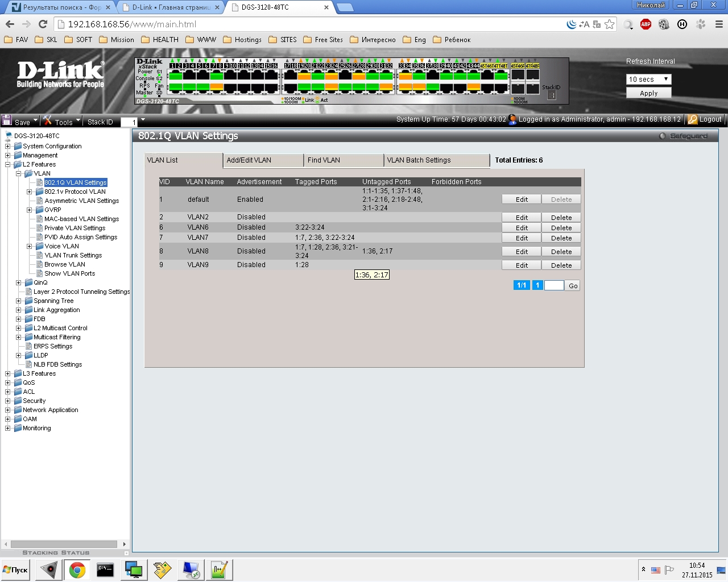Click Apply for the refresh interval
Viewport: 728px width, 582px height.
pyautogui.click(x=649, y=93)
